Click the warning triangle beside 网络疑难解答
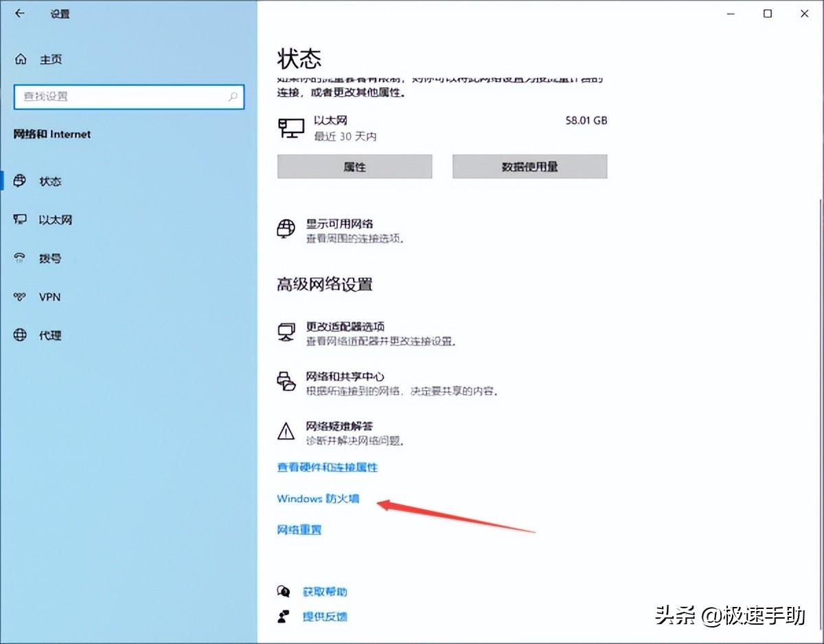Image resolution: width=824 pixels, height=644 pixels. pyautogui.click(x=286, y=432)
